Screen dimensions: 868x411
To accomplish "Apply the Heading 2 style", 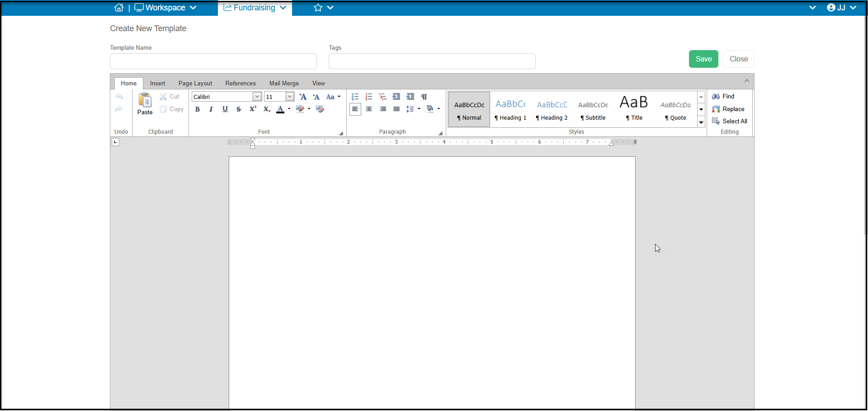I will tap(552, 110).
